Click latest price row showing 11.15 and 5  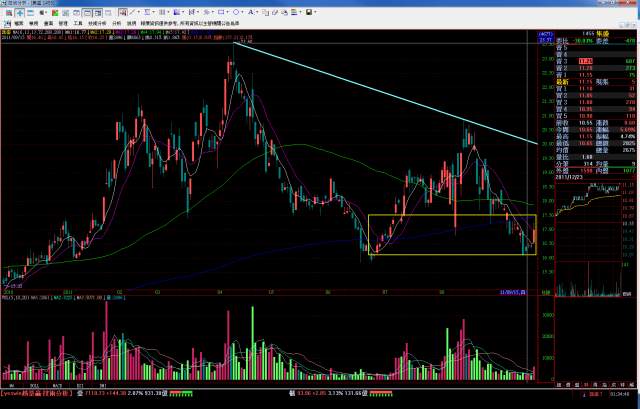click(596, 82)
